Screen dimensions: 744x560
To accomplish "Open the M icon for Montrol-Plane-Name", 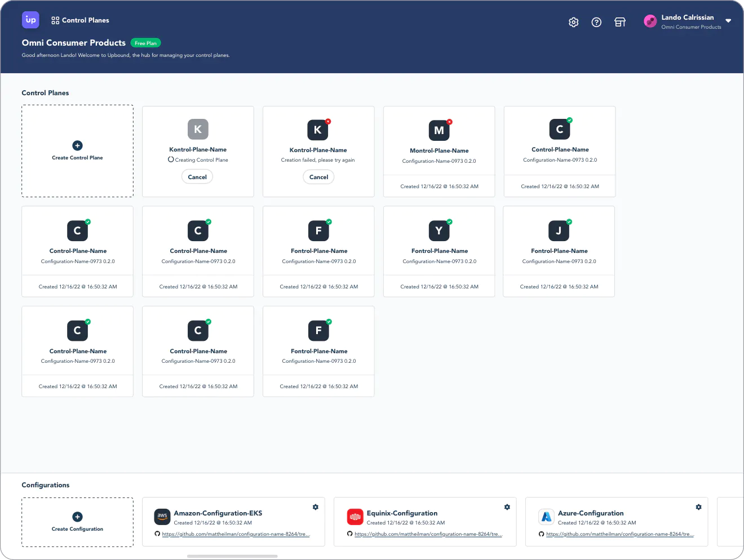I will coord(439,130).
